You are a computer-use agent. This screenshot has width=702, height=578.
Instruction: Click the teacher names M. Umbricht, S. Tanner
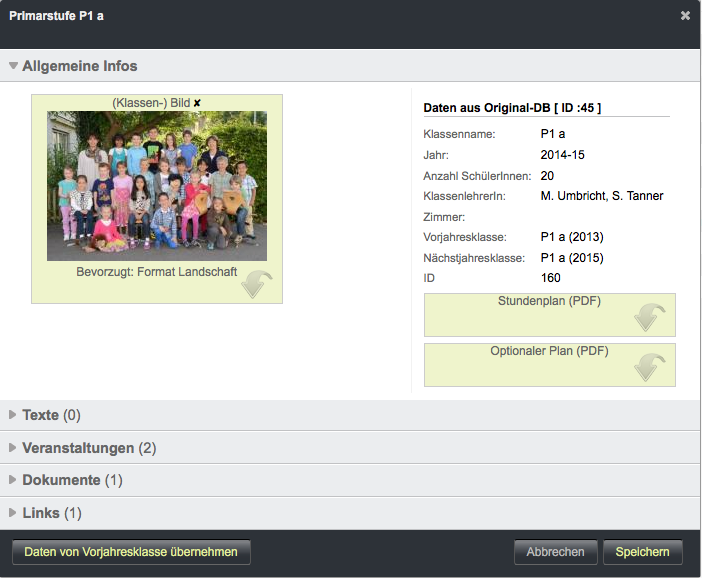602,196
